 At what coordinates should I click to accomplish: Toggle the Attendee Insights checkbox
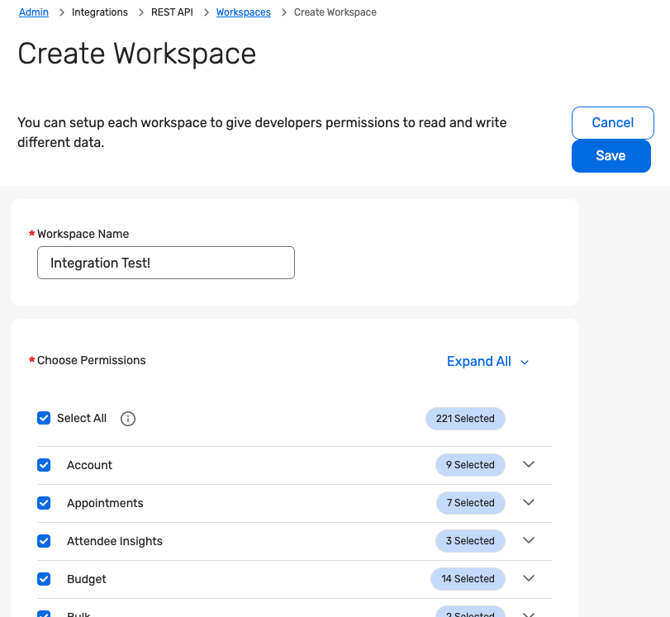click(44, 541)
